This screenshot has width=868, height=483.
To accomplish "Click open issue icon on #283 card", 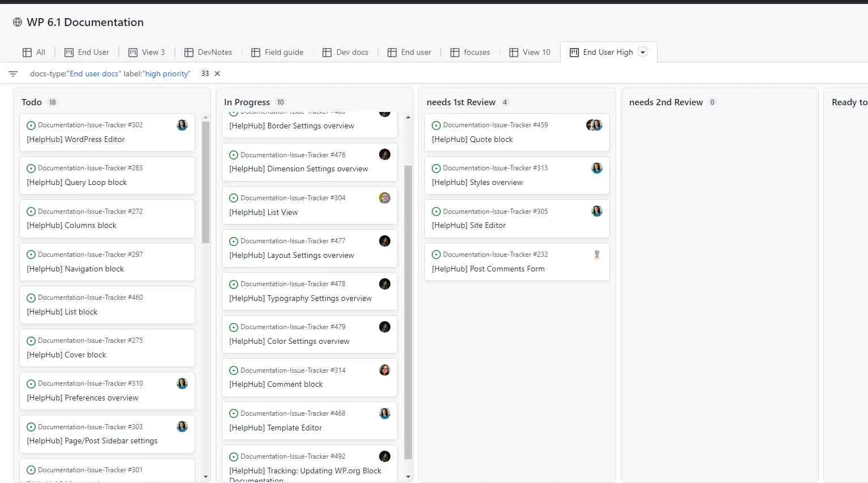I will coord(31,169).
